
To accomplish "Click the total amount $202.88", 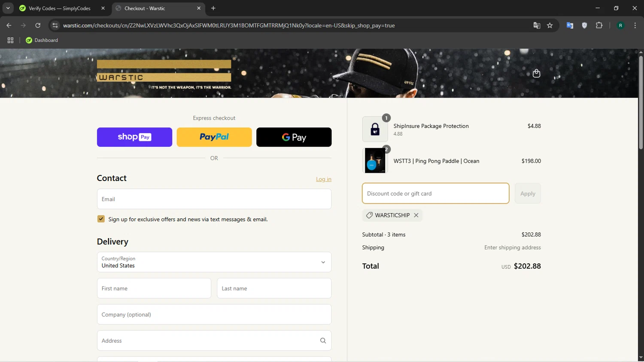I will [527, 266].
